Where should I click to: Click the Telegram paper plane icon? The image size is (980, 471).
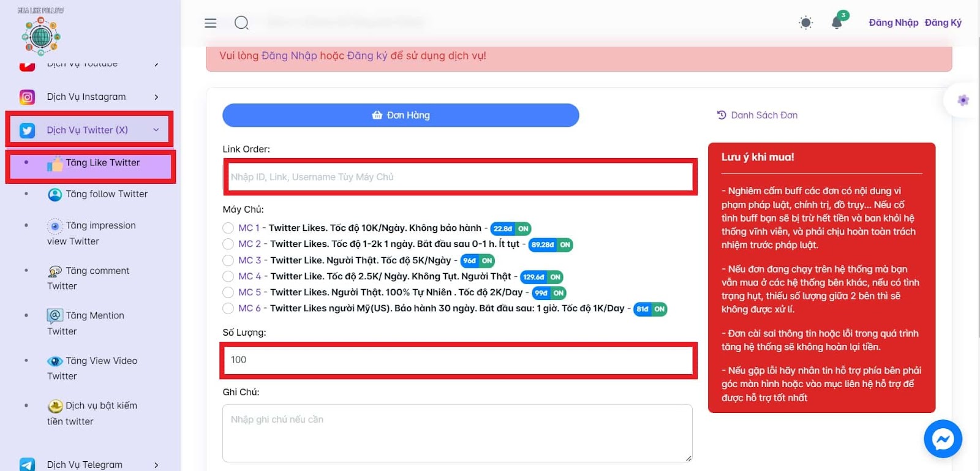point(27,465)
